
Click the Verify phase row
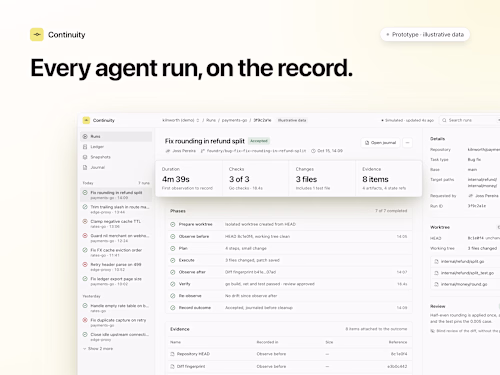[x=289, y=284]
